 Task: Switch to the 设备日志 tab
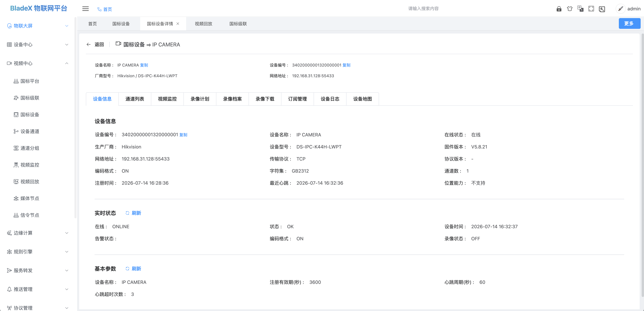(x=330, y=99)
